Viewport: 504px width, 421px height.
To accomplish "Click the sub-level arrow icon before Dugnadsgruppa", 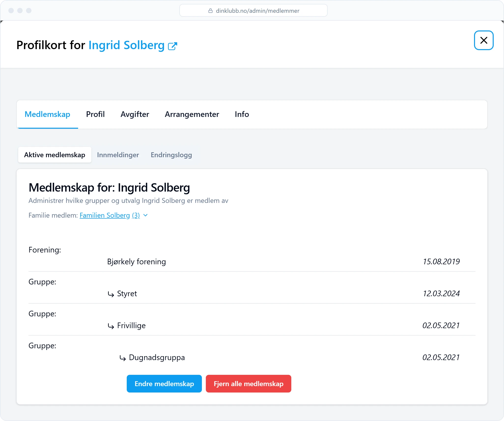I will [x=123, y=358].
